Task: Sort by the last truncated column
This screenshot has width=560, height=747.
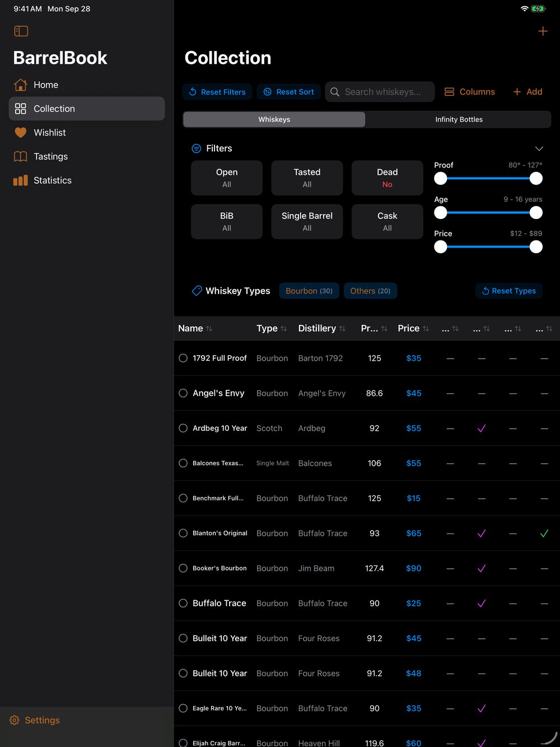Action: [x=544, y=328]
